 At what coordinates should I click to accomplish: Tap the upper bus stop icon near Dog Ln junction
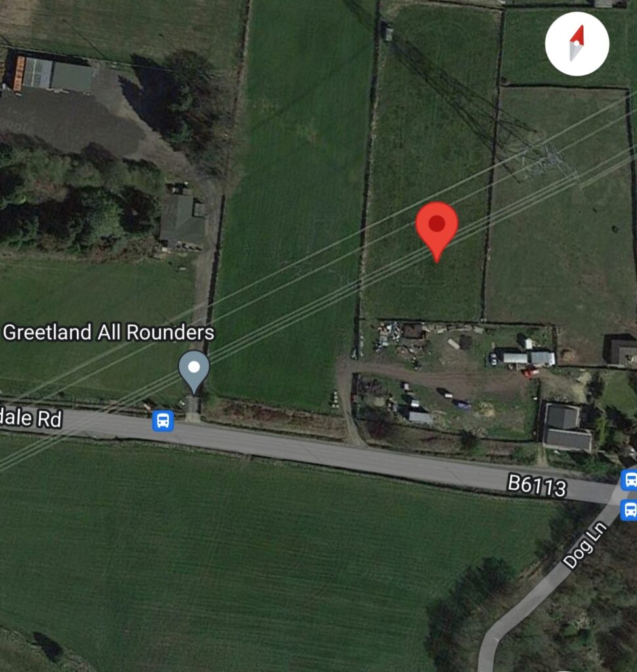[629, 480]
